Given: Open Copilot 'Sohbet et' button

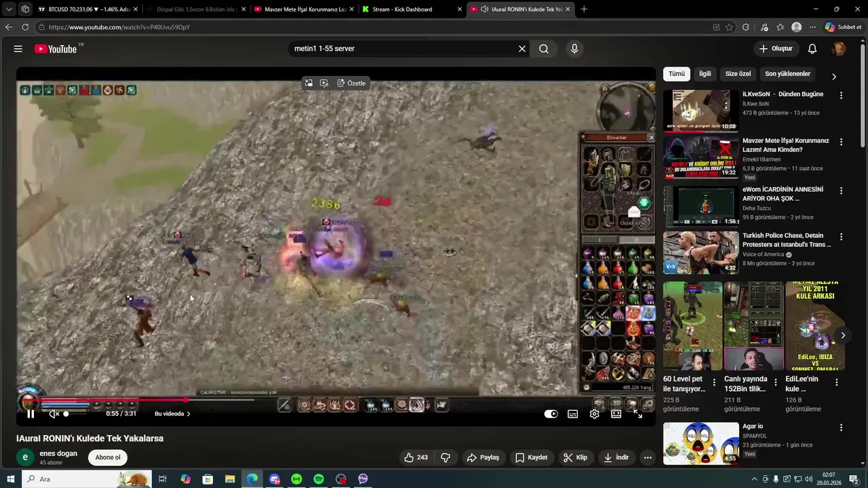Looking at the screenshot, I should point(843,27).
